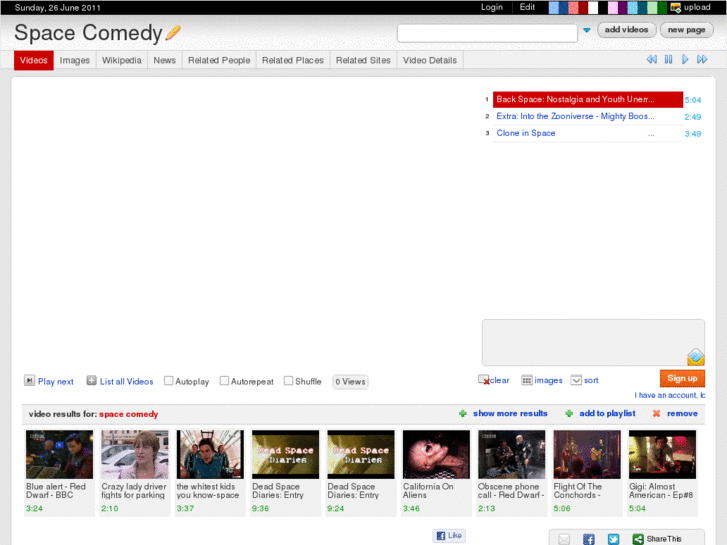This screenshot has width=727, height=545.
Task: Select playlist item Extra: Into the Zooniverse
Action: [587, 116]
